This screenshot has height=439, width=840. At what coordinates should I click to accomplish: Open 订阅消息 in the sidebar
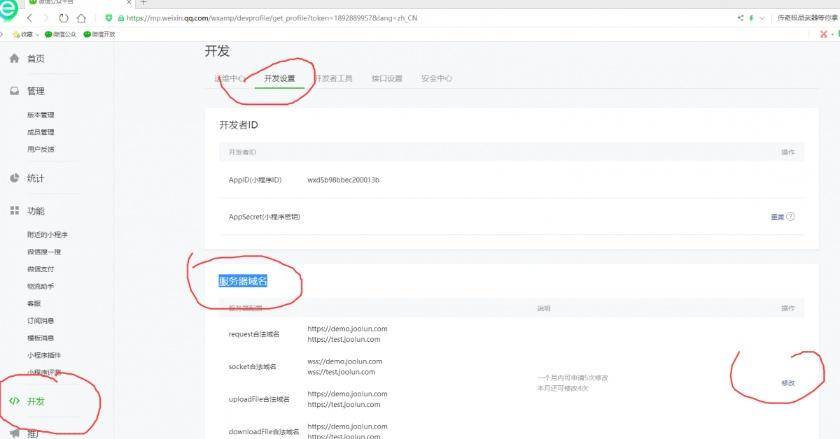41,321
